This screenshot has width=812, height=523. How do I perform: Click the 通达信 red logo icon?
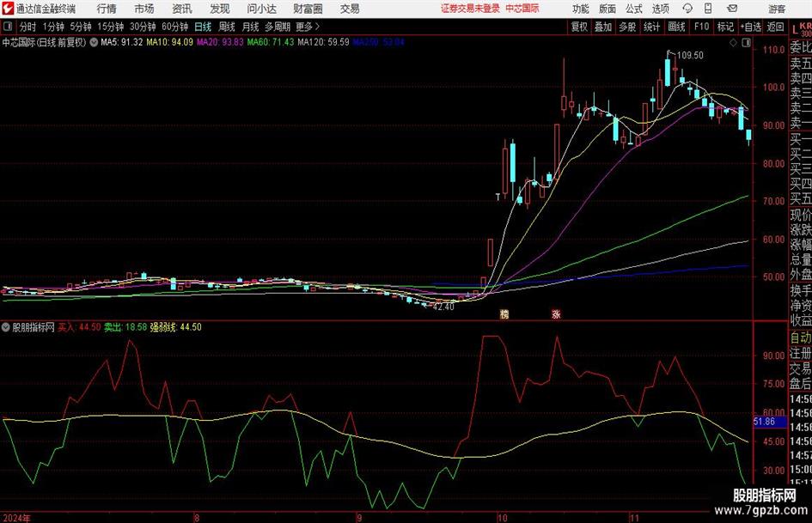pyautogui.click(x=8, y=9)
